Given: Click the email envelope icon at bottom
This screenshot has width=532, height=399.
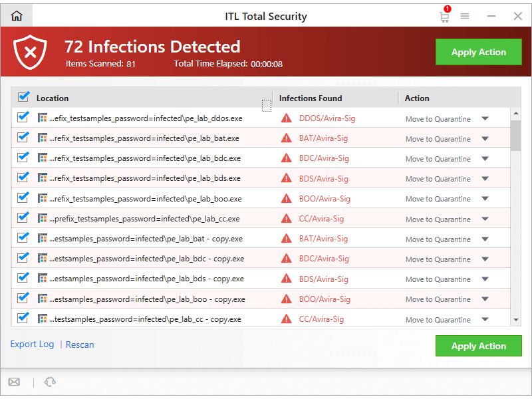Looking at the screenshot, I should 14,382.
